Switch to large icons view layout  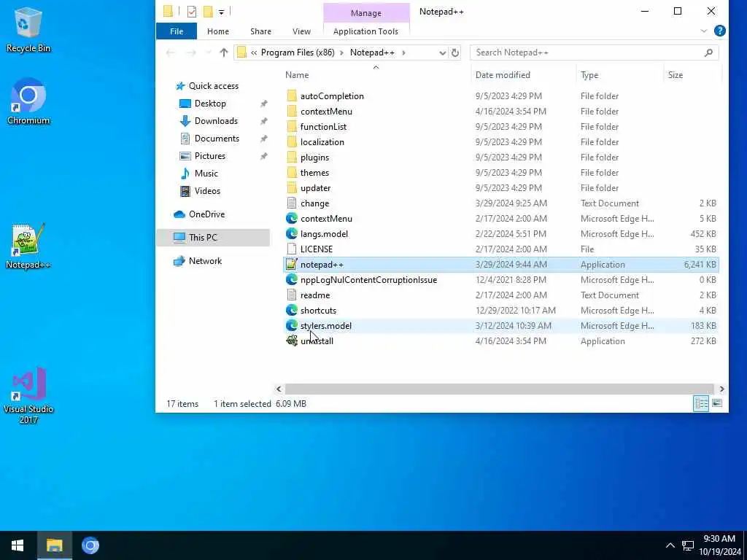tap(717, 403)
